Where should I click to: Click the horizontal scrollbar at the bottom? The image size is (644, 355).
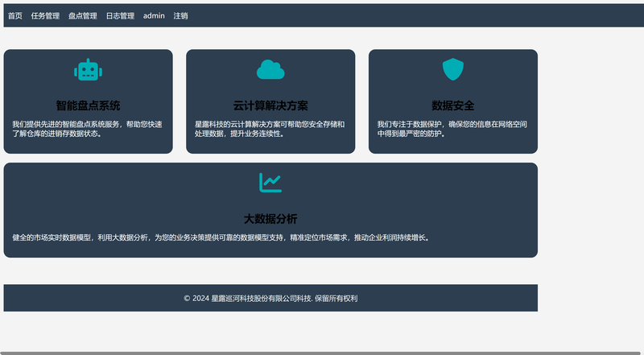coord(322,353)
